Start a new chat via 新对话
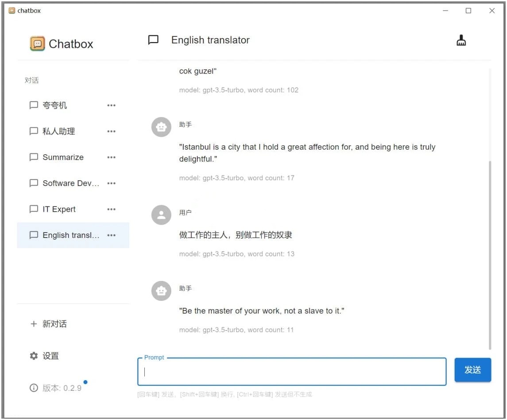This screenshot has width=507, height=420. (x=54, y=324)
